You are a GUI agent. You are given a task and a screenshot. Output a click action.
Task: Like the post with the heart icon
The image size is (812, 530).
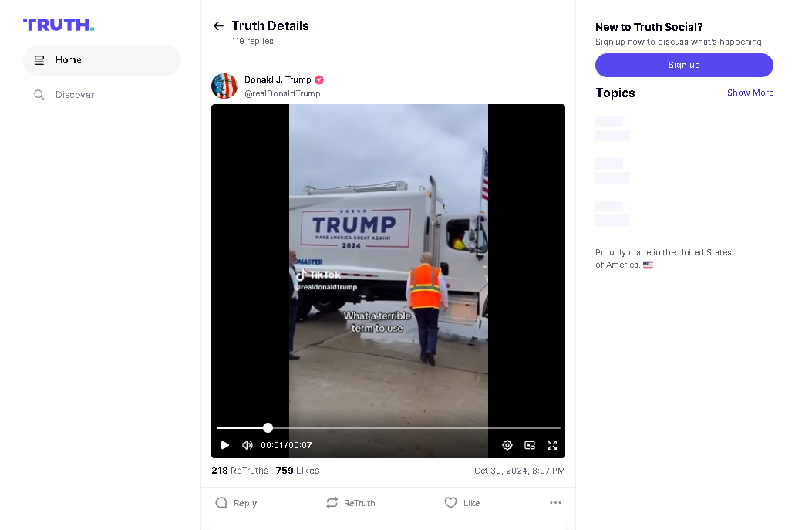450,502
